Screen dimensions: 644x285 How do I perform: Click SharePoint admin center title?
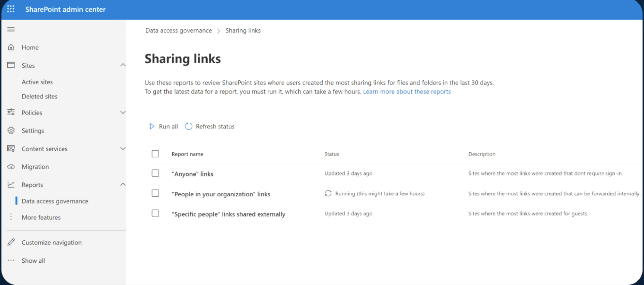(x=65, y=10)
